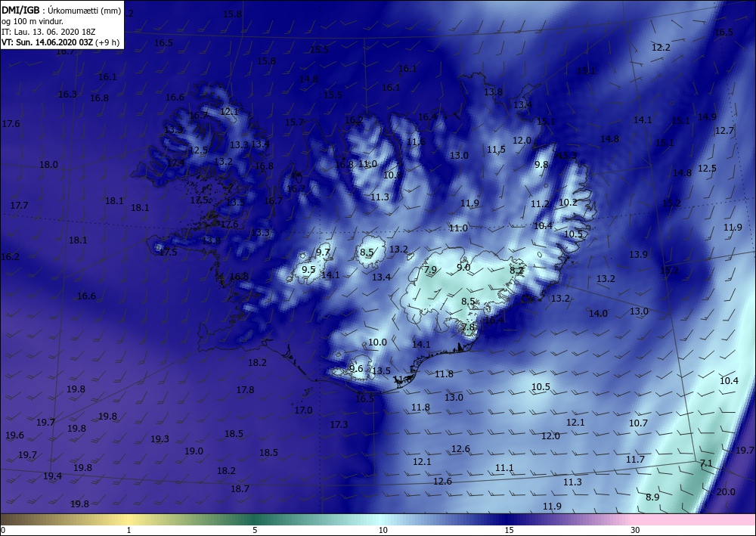Viewport: 756px width, 536px height.
Task: Click the map value "12.7"
Action: coord(724,130)
